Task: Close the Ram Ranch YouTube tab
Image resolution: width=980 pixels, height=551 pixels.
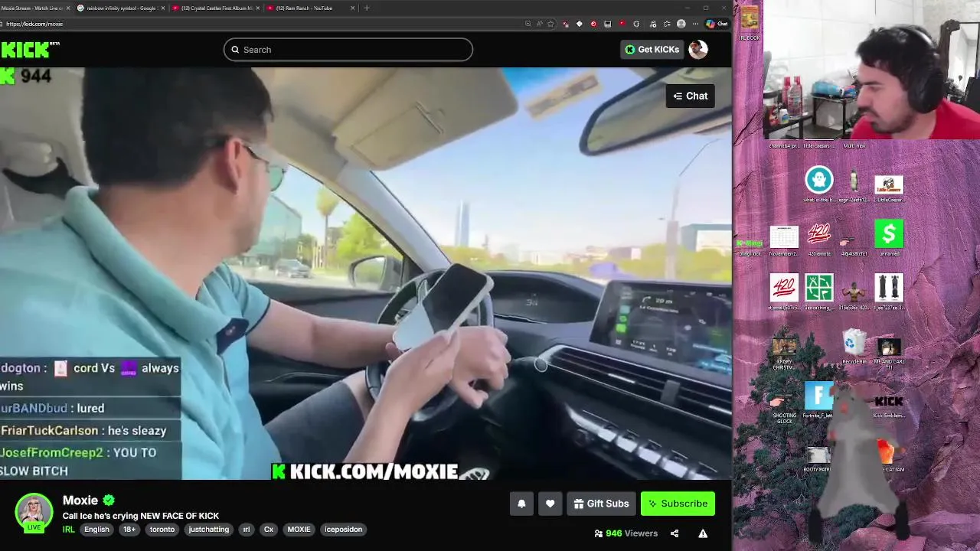Action: 352,8
